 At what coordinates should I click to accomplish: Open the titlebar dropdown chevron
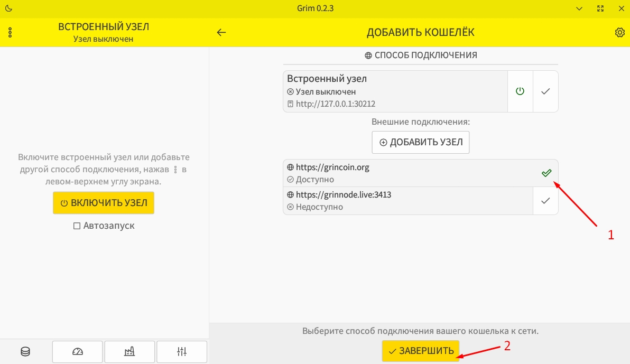pyautogui.click(x=579, y=8)
